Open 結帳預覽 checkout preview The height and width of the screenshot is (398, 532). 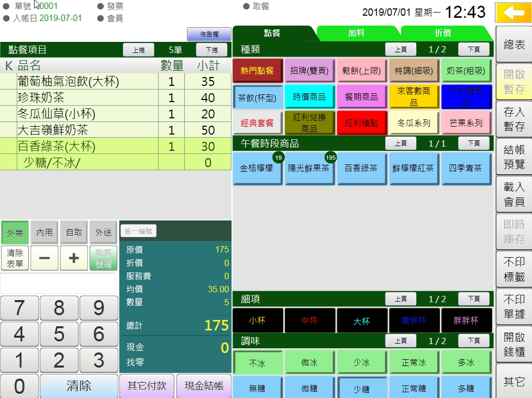click(514, 157)
